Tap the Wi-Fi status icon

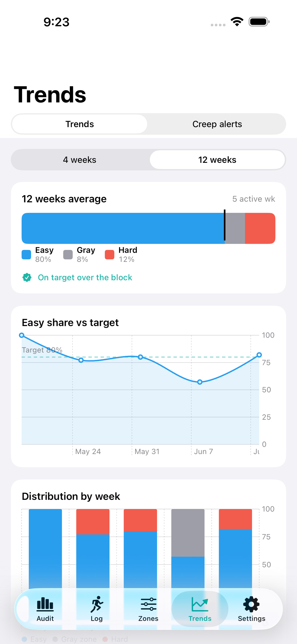[x=237, y=21]
